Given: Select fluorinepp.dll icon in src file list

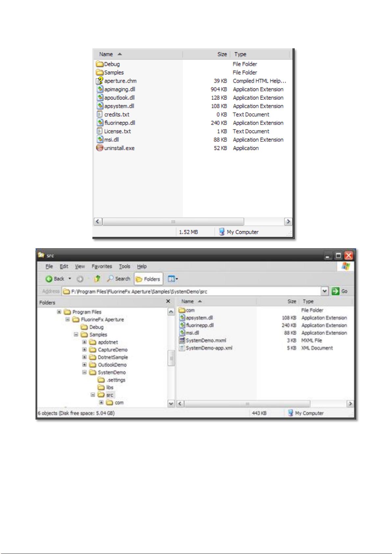Looking at the screenshot, I should 183,325.
